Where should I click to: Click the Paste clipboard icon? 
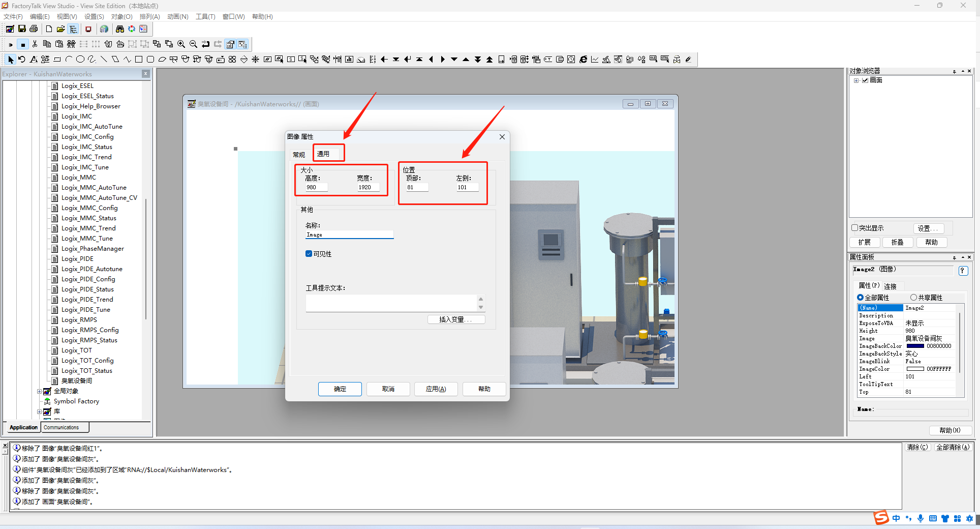pos(59,44)
